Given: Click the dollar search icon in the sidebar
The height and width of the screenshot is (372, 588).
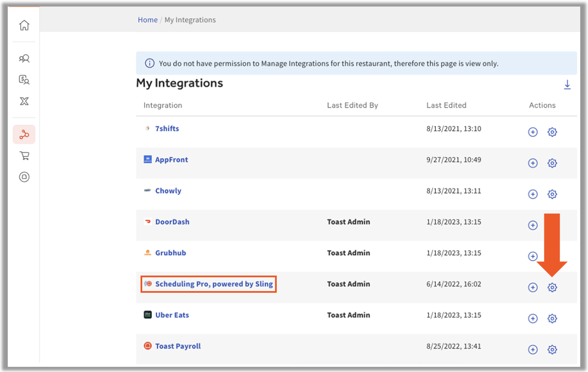Looking at the screenshot, I should (24, 80).
